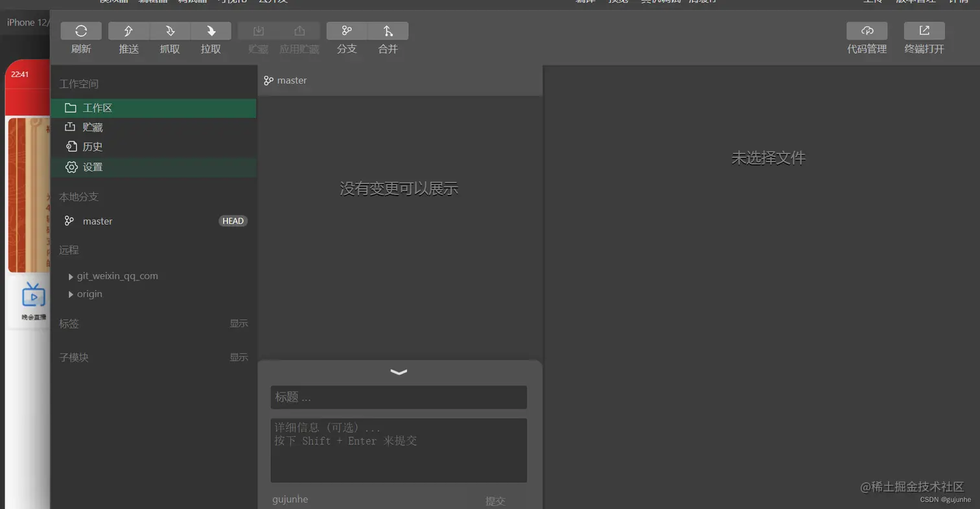The image size is (980, 509).
Task: Select the 推送 (push) icon
Action: click(x=128, y=30)
